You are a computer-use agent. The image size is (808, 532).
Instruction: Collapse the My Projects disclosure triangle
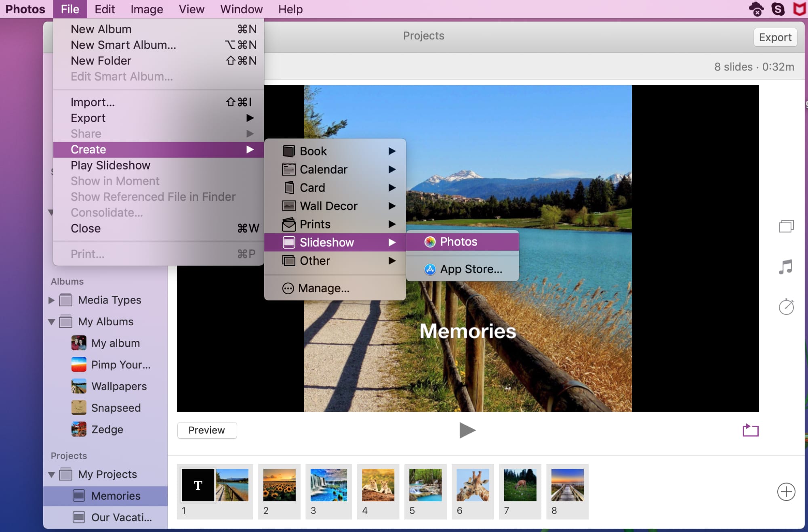(51, 474)
